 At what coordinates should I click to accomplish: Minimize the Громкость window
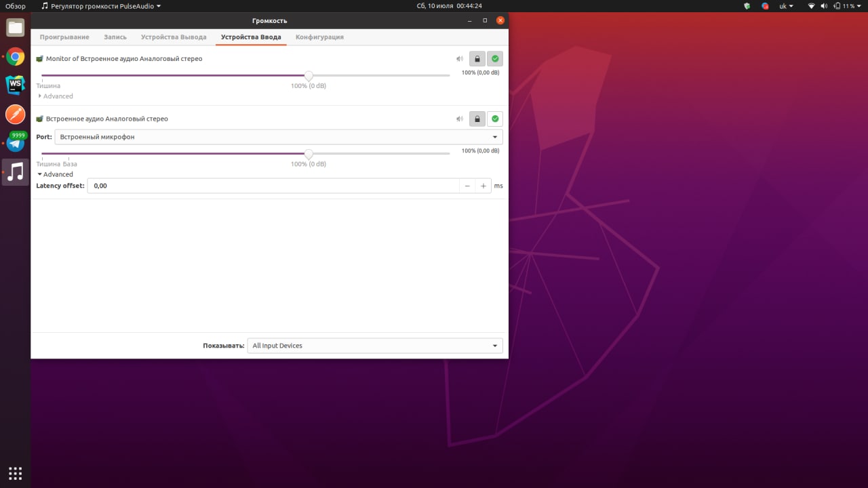[x=469, y=20]
